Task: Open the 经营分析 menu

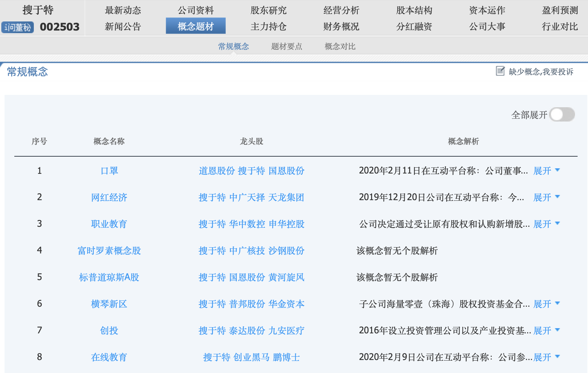Action: [x=341, y=10]
